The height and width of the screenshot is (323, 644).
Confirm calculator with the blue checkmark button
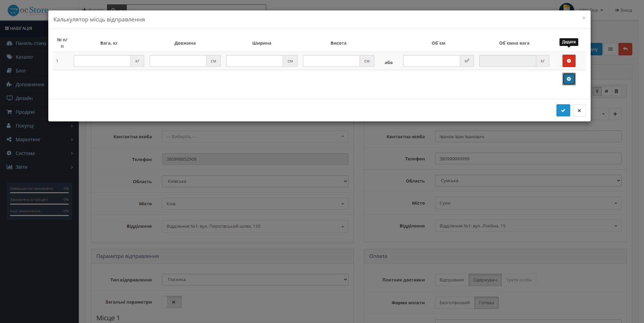(x=563, y=110)
